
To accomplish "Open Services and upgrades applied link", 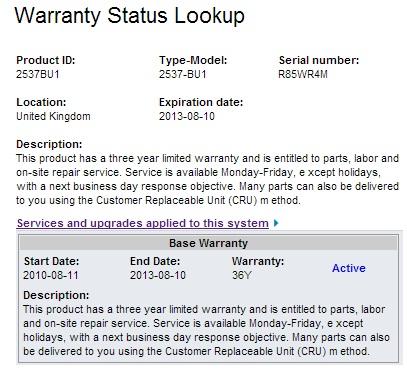I will [x=142, y=223].
